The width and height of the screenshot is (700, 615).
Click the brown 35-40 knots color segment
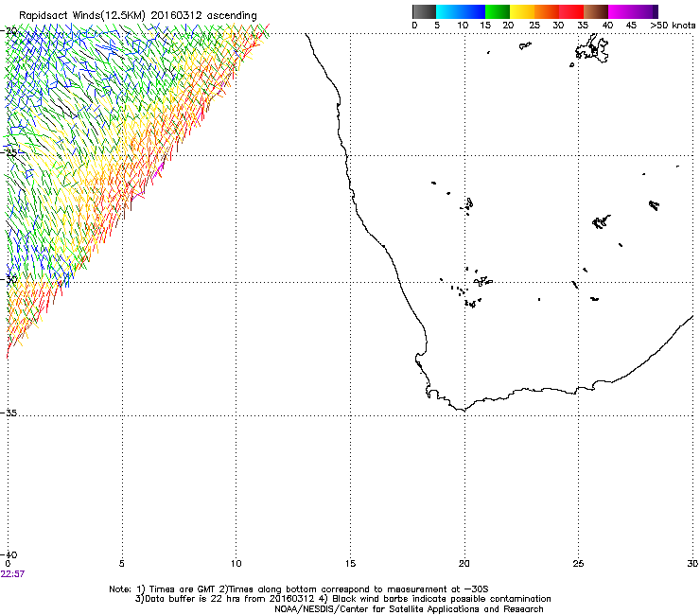pyautogui.click(x=596, y=11)
